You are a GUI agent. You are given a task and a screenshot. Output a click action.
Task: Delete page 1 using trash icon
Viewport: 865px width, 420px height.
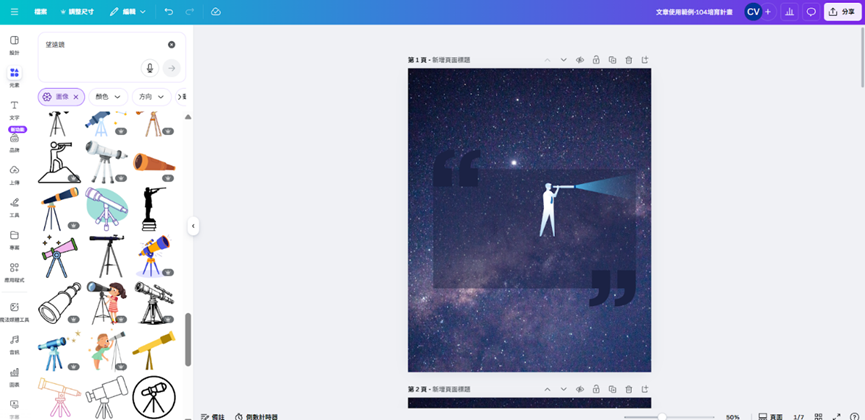(628, 60)
